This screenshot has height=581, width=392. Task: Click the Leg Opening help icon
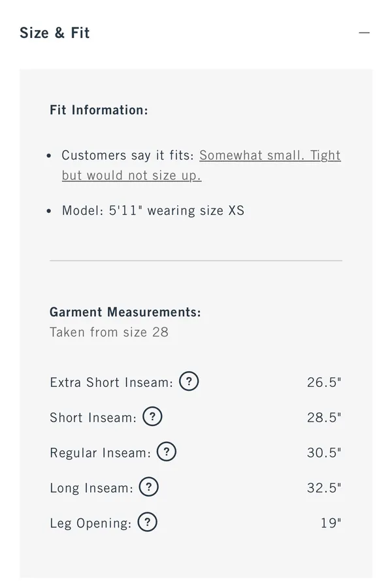coord(148,522)
